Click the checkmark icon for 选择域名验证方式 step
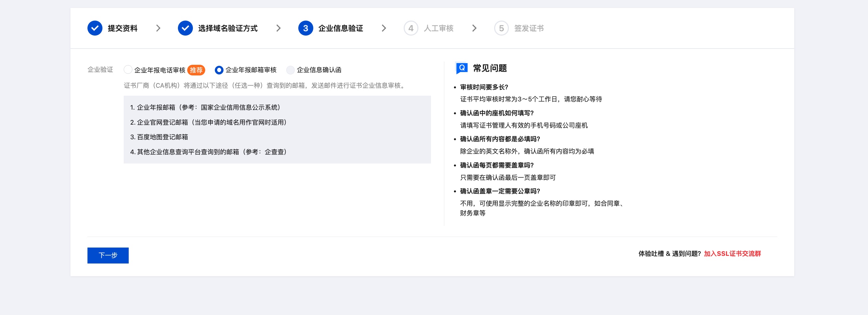This screenshot has width=868, height=315. tap(185, 28)
